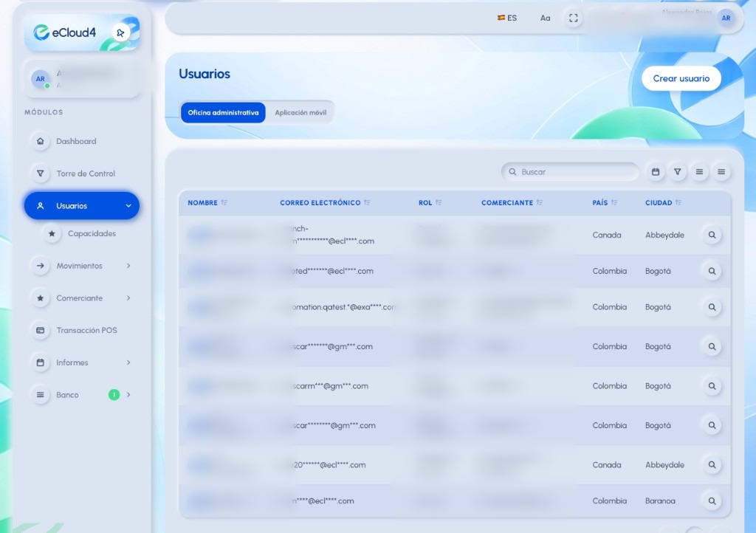Click Crear usuario button
The width and height of the screenshot is (756, 533).
tap(681, 78)
